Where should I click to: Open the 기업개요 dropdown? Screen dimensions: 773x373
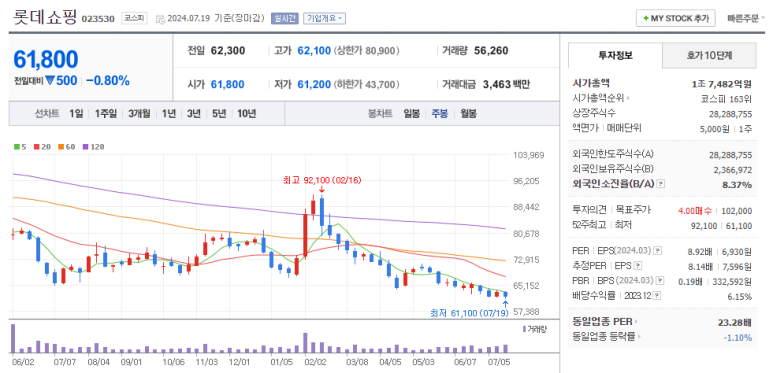(324, 19)
